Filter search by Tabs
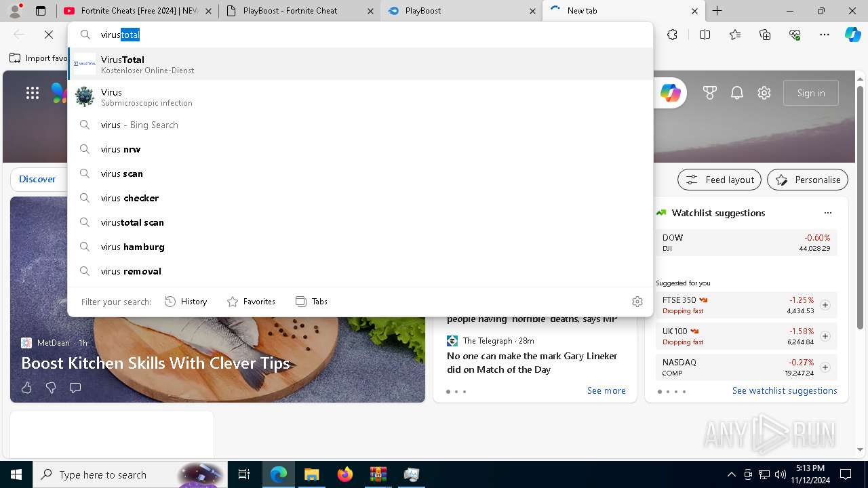The width and height of the screenshot is (868, 488). pyautogui.click(x=311, y=302)
